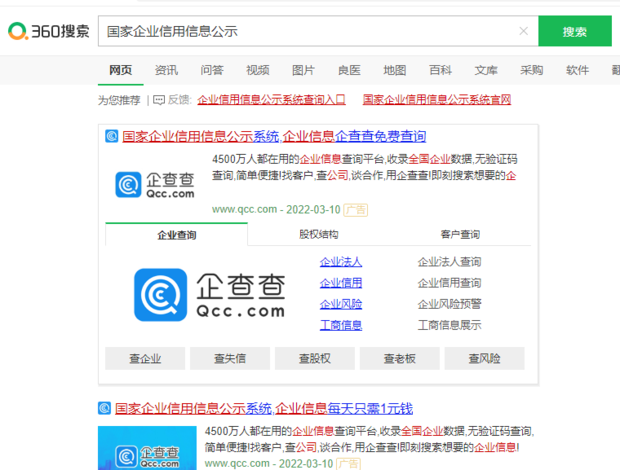Switch to the 良医 tab
Image resolution: width=620 pixels, height=470 pixels.
click(x=349, y=70)
